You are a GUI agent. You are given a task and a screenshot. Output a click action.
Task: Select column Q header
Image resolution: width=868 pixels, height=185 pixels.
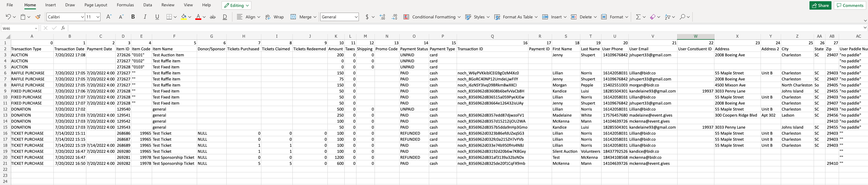tap(492, 36)
